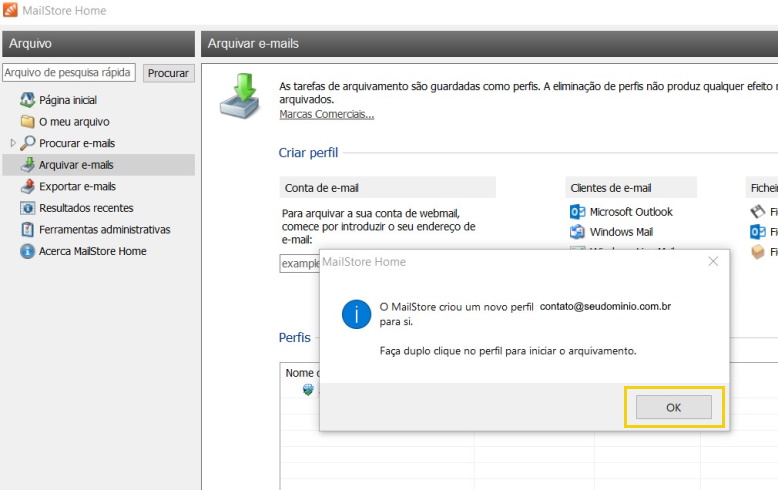Choose Windows Mail email client
The image size is (778, 490).
(x=621, y=232)
